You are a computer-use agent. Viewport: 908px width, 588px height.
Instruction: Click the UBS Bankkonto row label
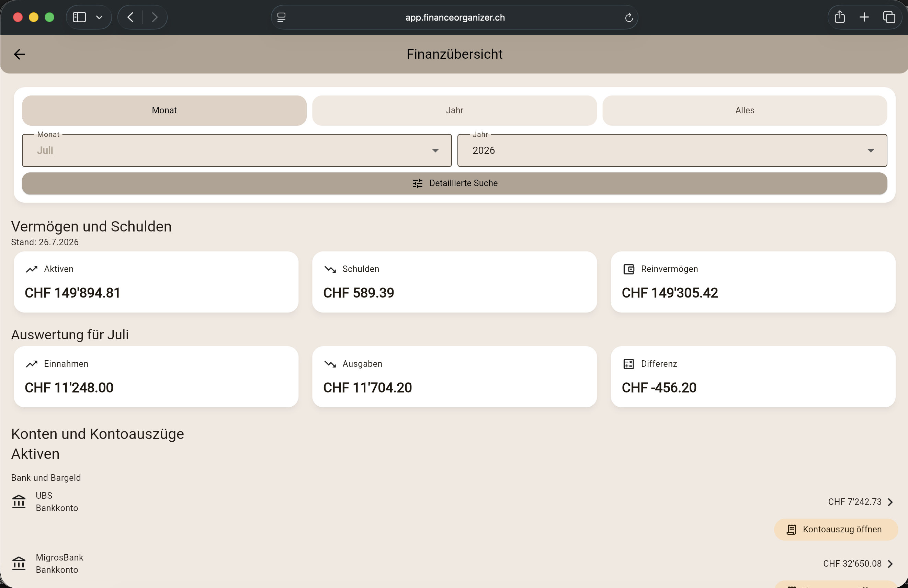pos(57,502)
